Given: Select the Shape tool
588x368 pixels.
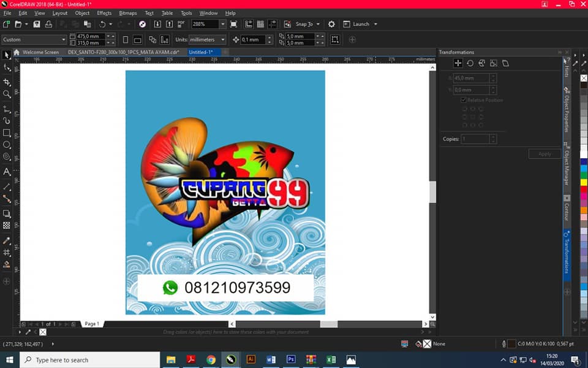Looking at the screenshot, I should (6, 67).
